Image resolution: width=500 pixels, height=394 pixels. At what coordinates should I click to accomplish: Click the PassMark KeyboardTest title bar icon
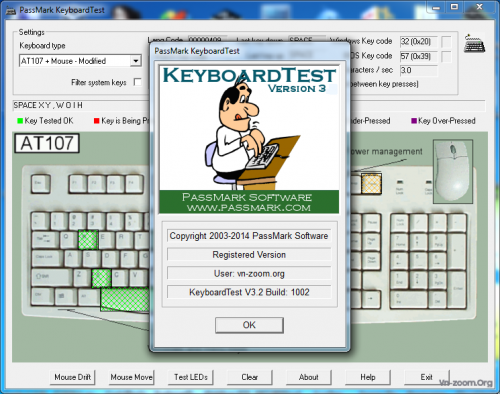[x=11, y=10]
